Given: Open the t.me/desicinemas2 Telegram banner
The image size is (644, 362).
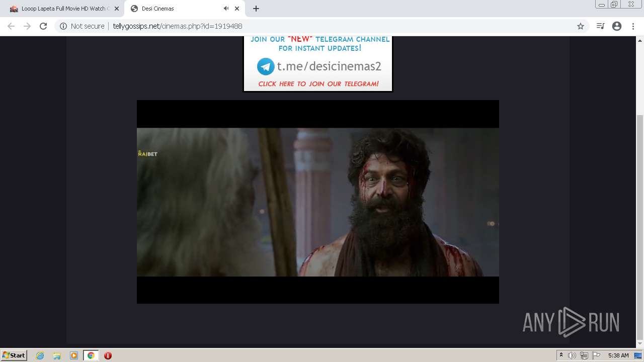Looking at the screenshot, I should click(x=317, y=64).
